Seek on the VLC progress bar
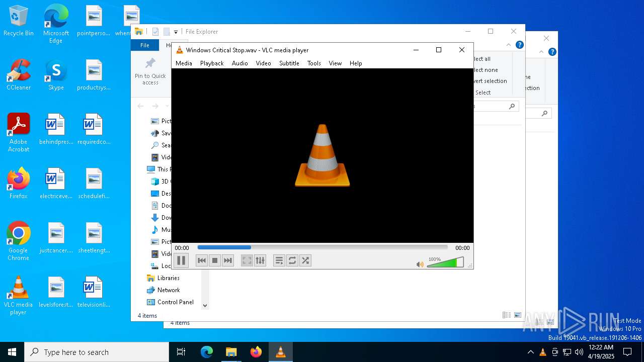The width and height of the screenshot is (644, 362). tap(323, 247)
